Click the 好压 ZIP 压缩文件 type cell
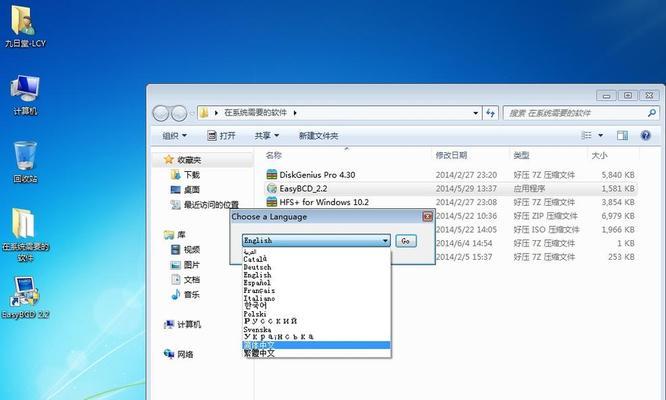666x400 pixels. coord(545,216)
